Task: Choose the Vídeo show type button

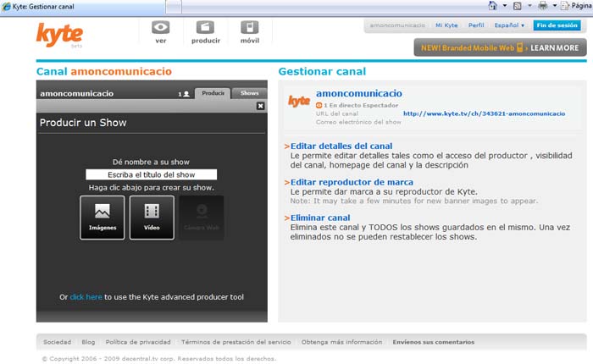Action: (152, 218)
